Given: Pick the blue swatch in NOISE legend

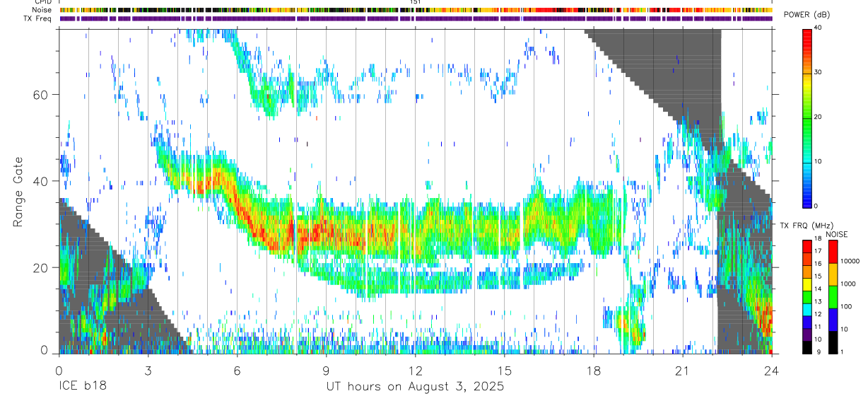Looking at the screenshot, I should click(833, 320).
